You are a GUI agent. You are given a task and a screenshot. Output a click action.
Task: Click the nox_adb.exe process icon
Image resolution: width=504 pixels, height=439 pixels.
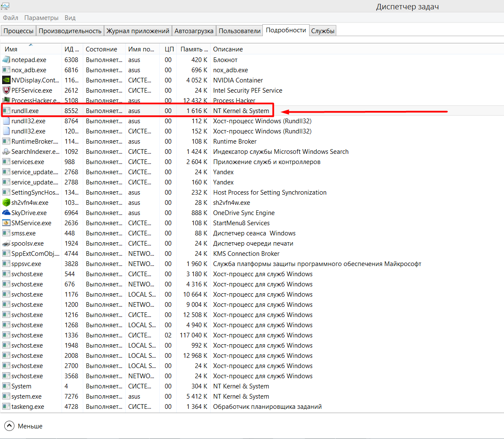tap(6, 70)
